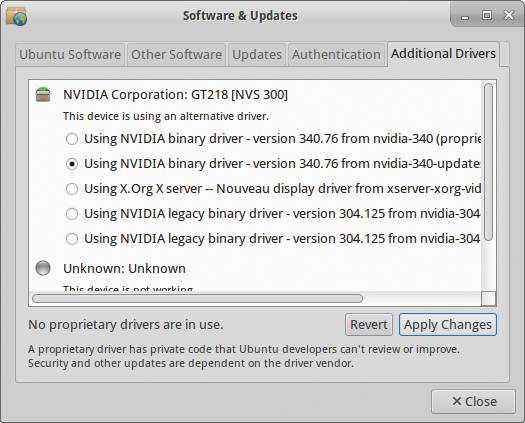Select nvidia-340 proprietary driver radio option

(x=72, y=139)
